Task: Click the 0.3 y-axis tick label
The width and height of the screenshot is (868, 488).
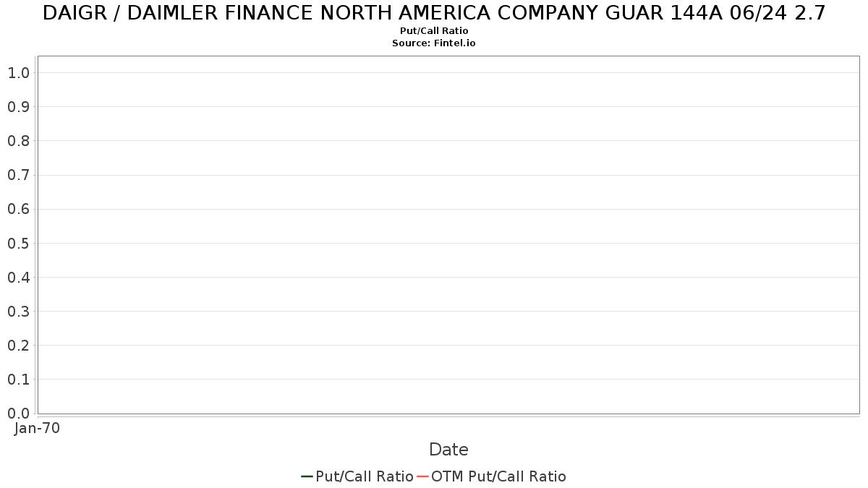Action: (18, 312)
